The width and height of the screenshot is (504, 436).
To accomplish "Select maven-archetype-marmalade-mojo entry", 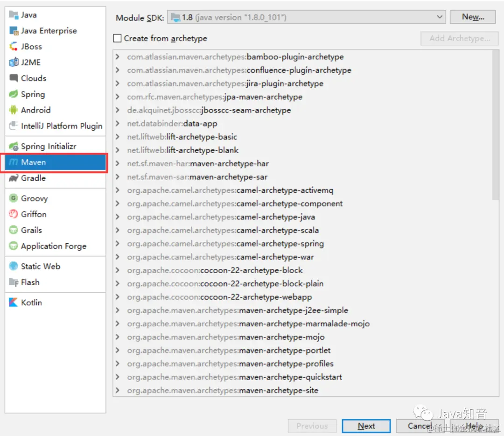I will (248, 323).
